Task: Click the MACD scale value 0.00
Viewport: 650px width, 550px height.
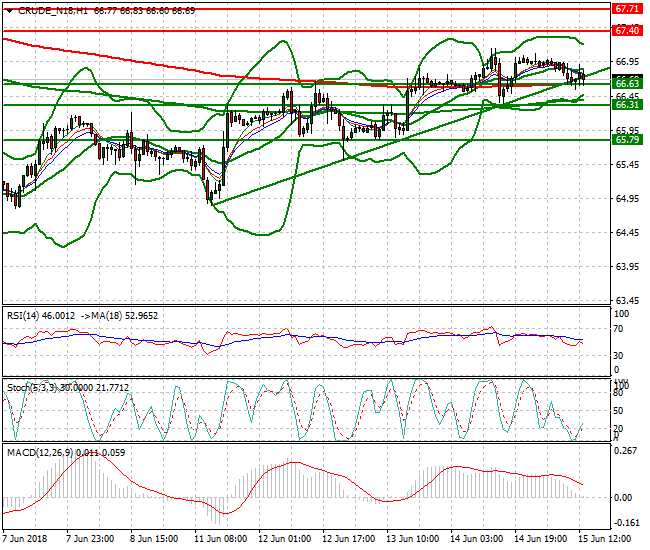Action: (x=623, y=498)
